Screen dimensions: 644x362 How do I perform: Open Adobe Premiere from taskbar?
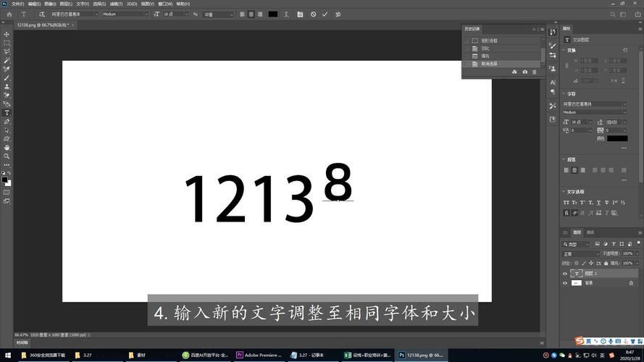tap(259, 355)
